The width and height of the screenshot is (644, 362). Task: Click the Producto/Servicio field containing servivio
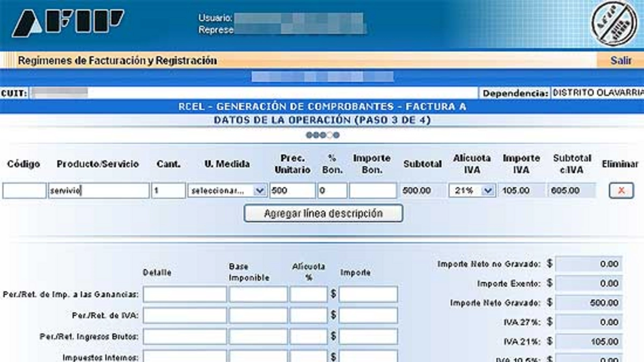tap(98, 190)
